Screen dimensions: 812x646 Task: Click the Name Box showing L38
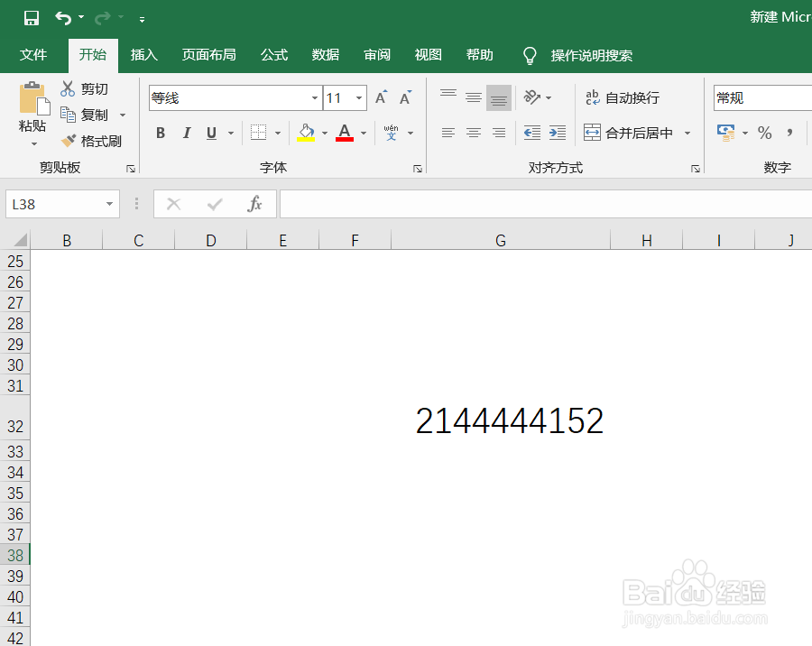click(55, 204)
